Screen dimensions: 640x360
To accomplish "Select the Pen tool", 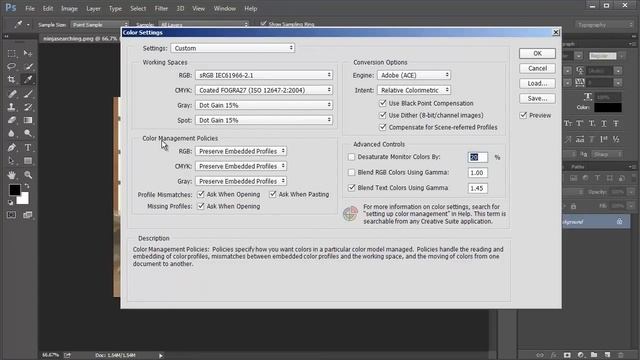I will pos(11,147).
